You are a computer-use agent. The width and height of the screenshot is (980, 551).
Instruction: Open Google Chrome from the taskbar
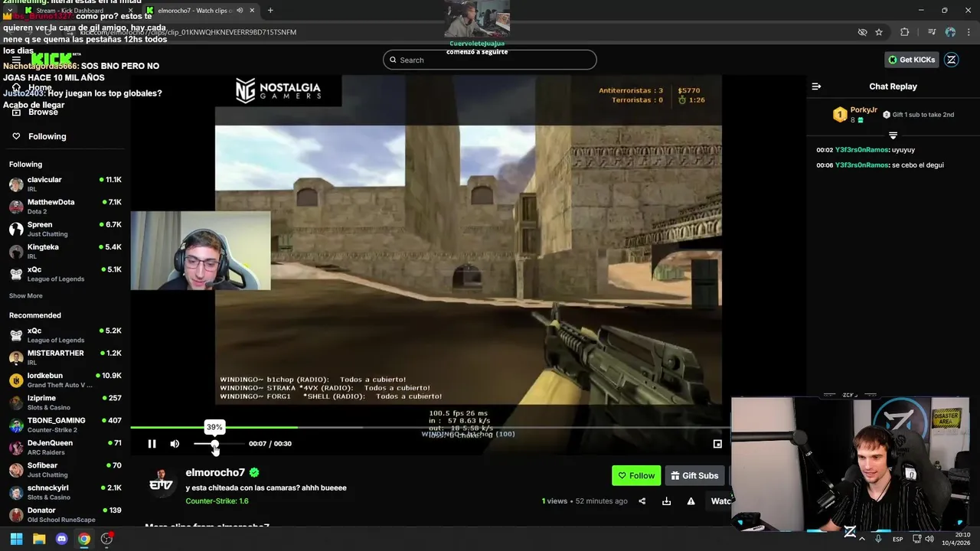click(84, 539)
